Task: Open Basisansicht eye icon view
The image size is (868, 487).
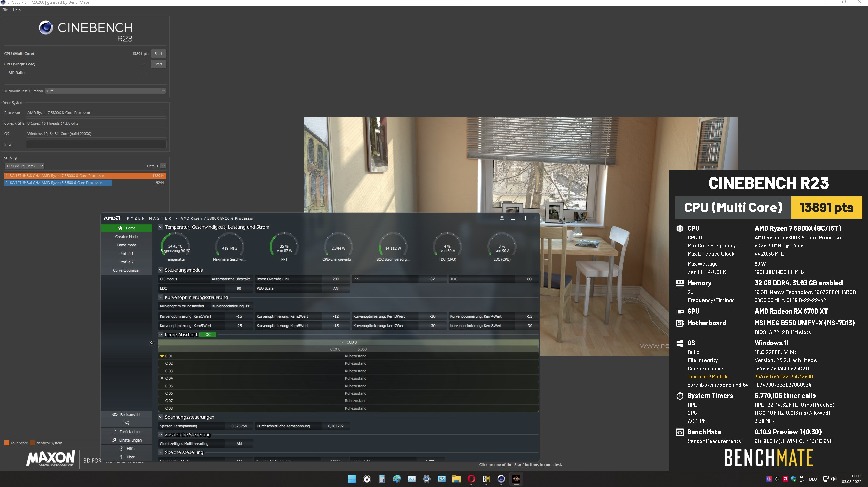Action: coord(115,415)
